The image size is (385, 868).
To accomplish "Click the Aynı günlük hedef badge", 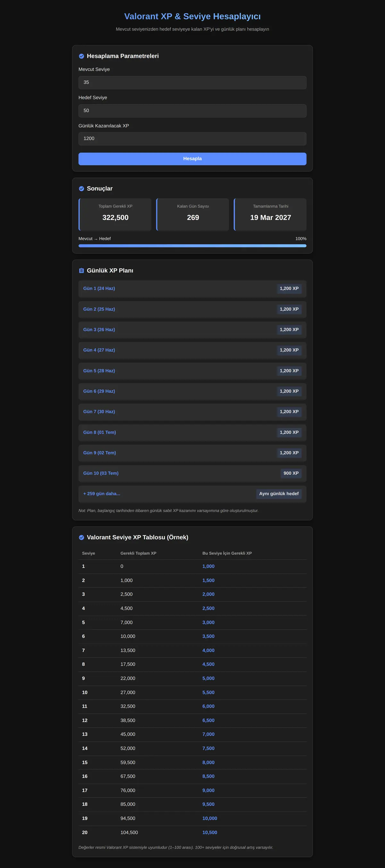I will coord(279,494).
